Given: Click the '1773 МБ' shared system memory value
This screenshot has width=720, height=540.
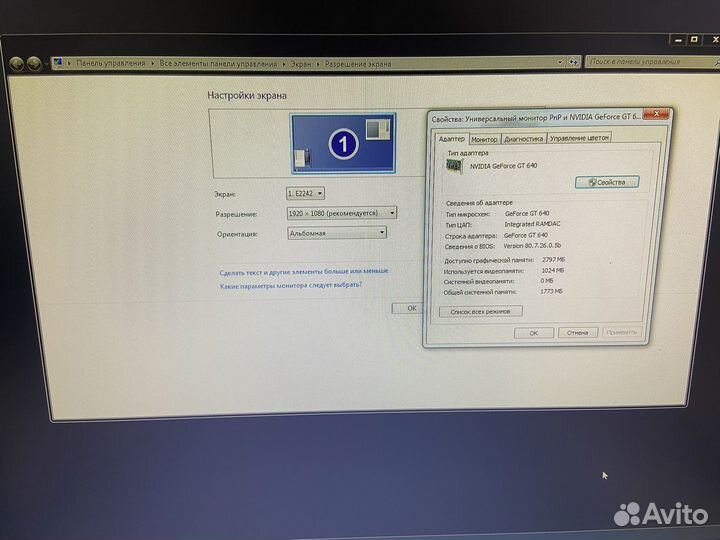Looking at the screenshot, I should [x=551, y=291].
